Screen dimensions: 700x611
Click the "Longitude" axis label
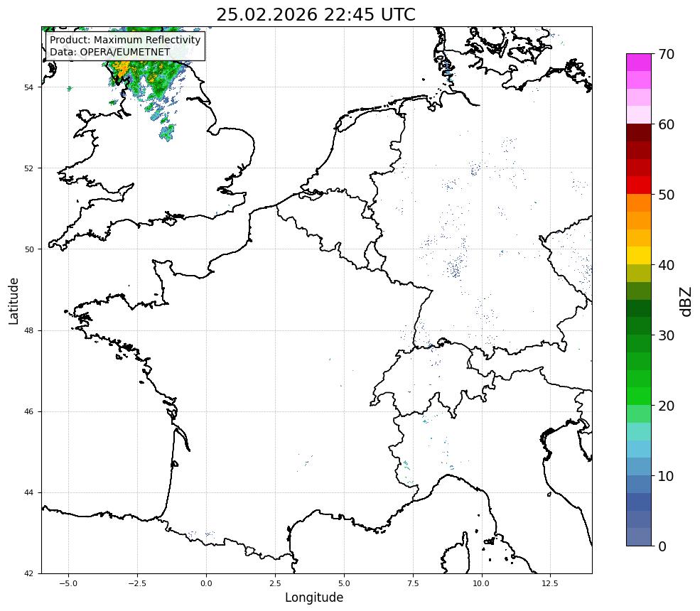tap(314, 598)
